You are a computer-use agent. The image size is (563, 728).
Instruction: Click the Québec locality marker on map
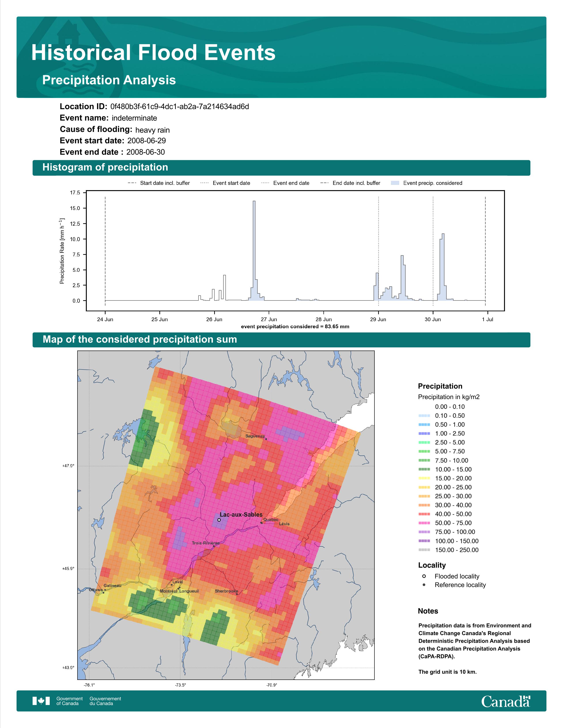261,523
